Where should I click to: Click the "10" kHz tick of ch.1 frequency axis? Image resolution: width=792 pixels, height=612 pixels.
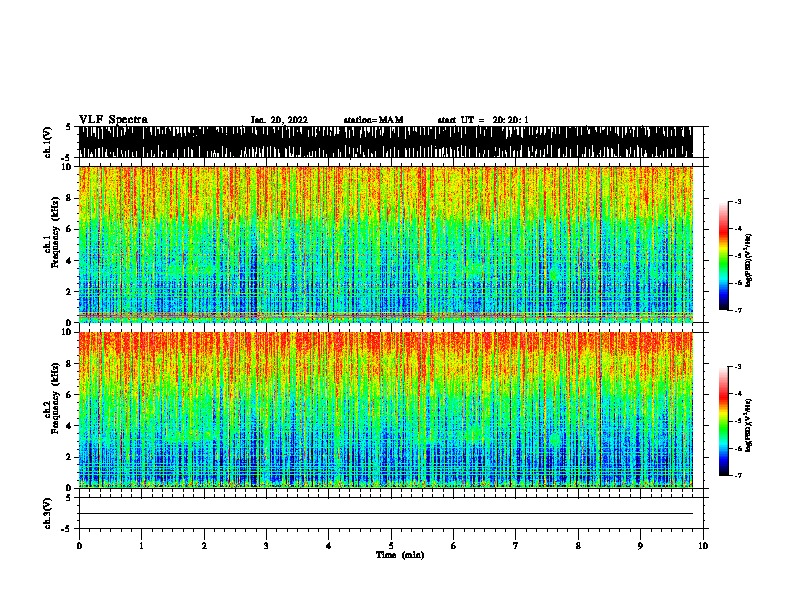click(67, 167)
